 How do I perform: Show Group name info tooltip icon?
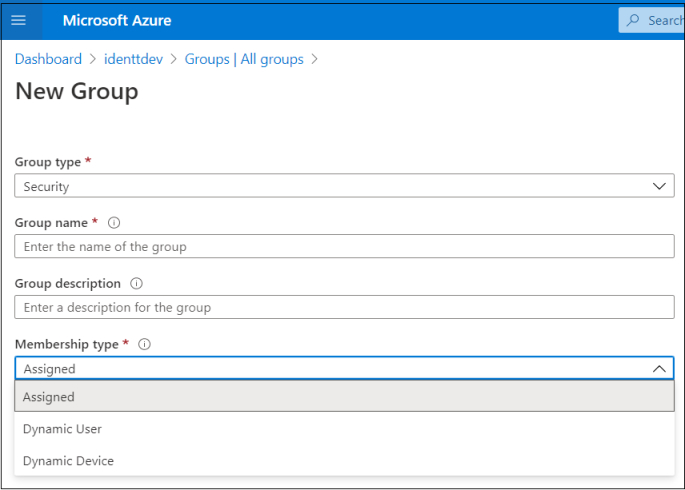(x=114, y=223)
